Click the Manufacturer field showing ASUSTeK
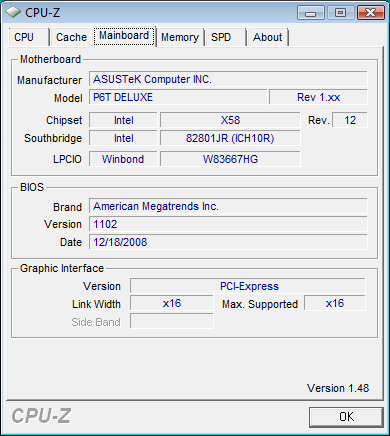The height and width of the screenshot is (436, 390). point(228,79)
